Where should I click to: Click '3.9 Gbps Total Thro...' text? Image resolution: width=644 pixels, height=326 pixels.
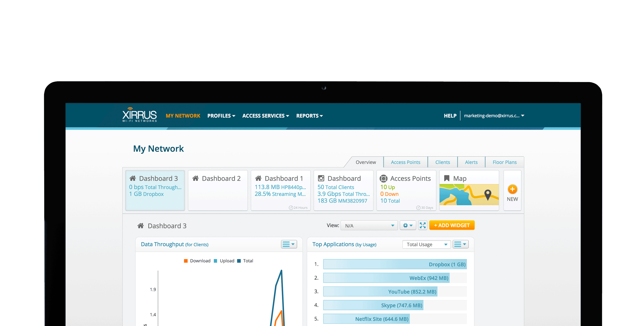(x=343, y=194)
